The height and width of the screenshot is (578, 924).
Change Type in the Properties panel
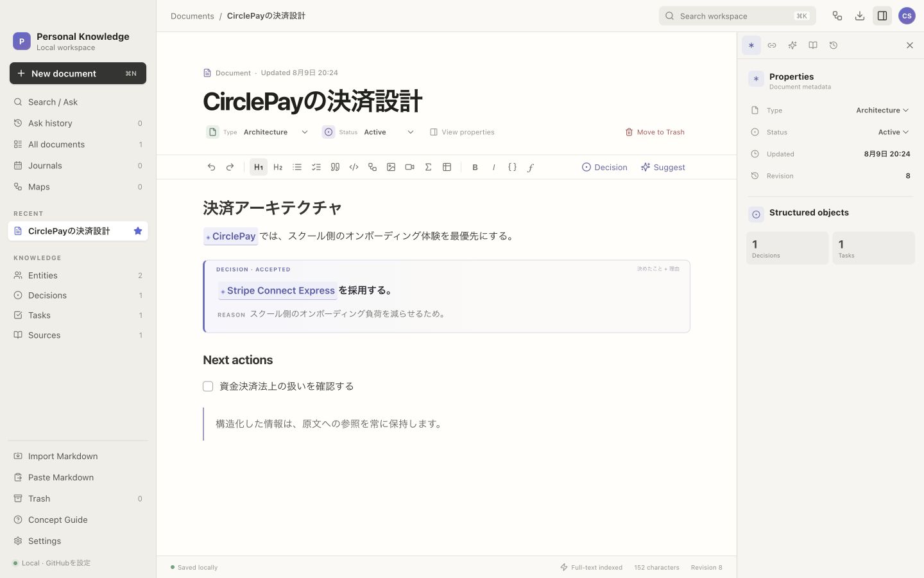pos(882,110)
